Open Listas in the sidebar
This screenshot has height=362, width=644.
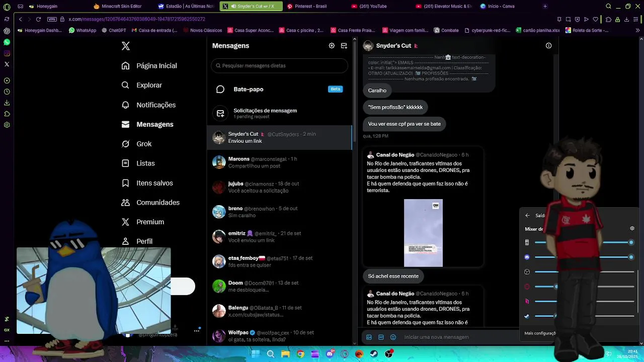pos(138,163)
